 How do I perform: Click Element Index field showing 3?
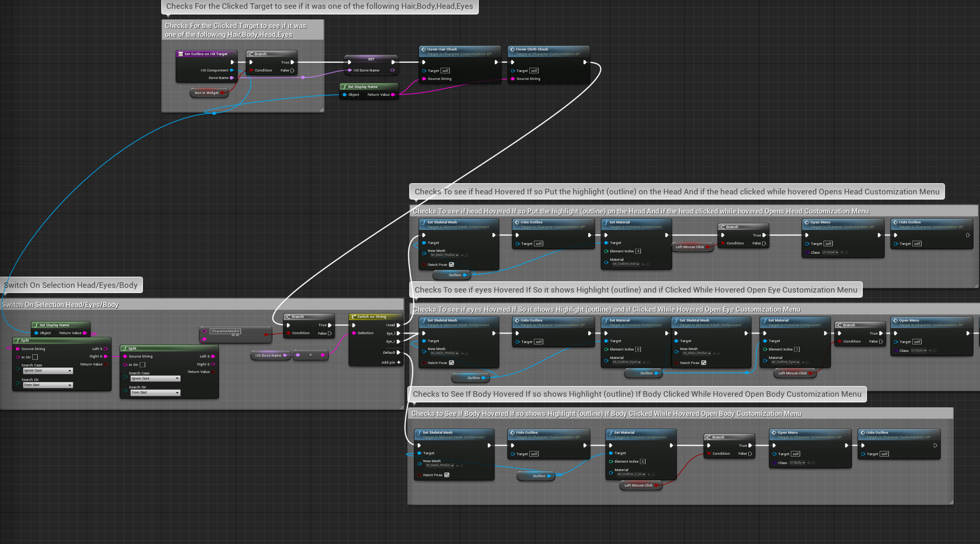(638, 251)
